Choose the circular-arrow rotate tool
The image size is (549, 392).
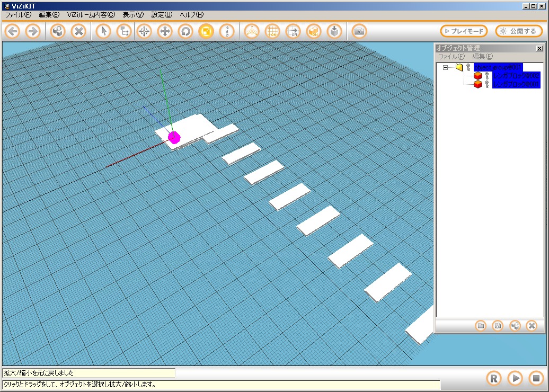pos(185,31)
